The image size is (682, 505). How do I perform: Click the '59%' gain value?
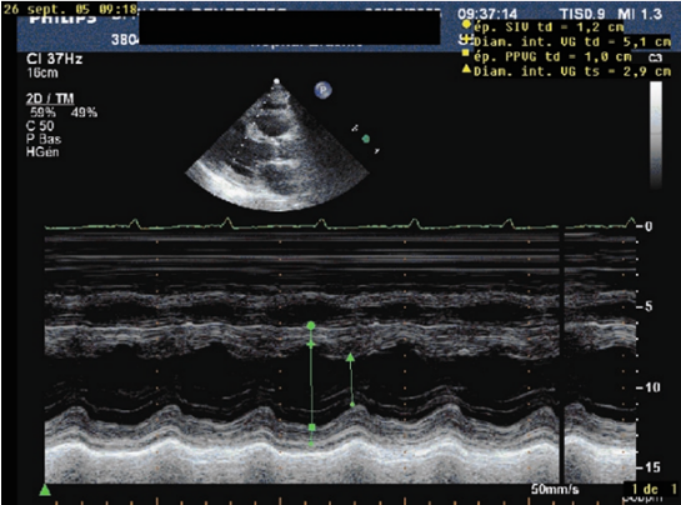(43, 113)
